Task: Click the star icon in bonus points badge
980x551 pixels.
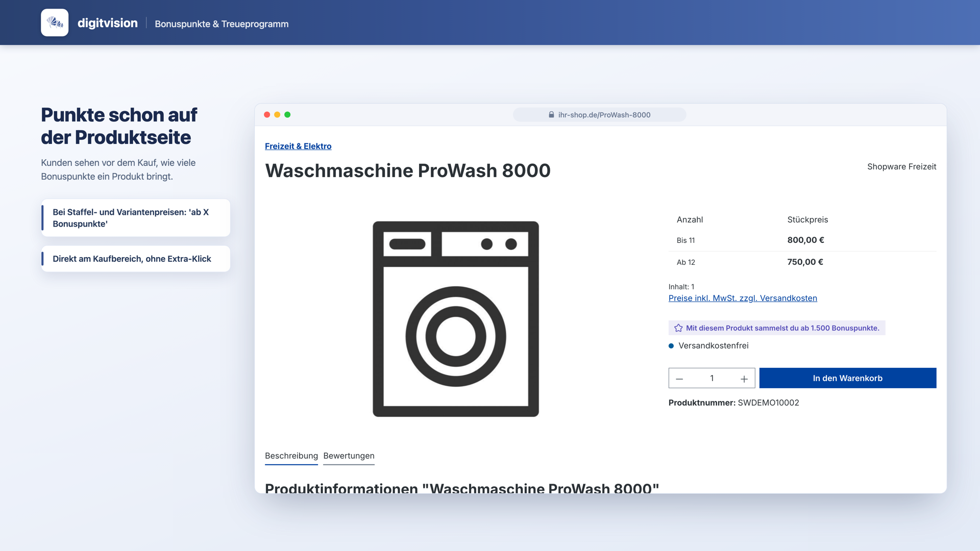Action: [678, 328]
